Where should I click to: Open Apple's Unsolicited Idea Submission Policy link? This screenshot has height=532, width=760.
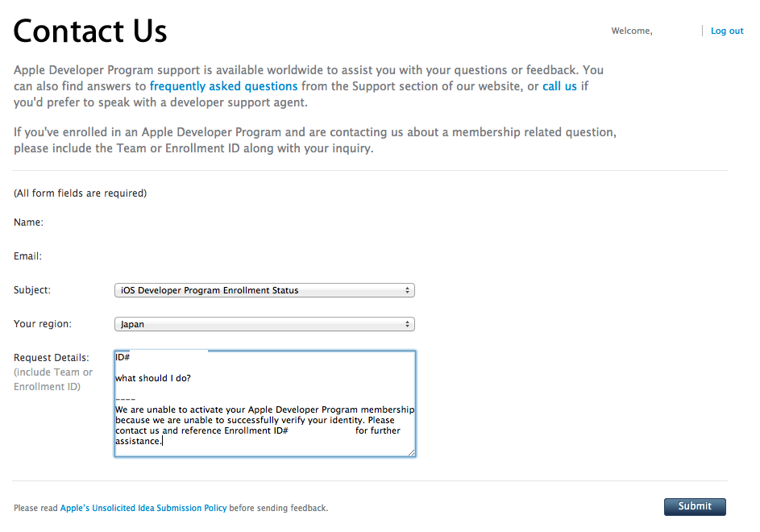pyautogui.click(x=143, y=508)
